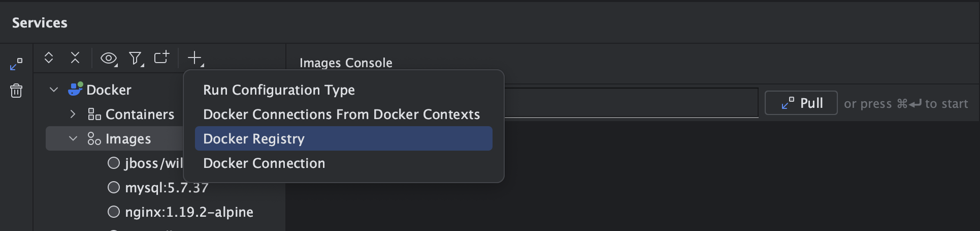Select the nginx:1.19.2-alpine image

coord(189,212)
